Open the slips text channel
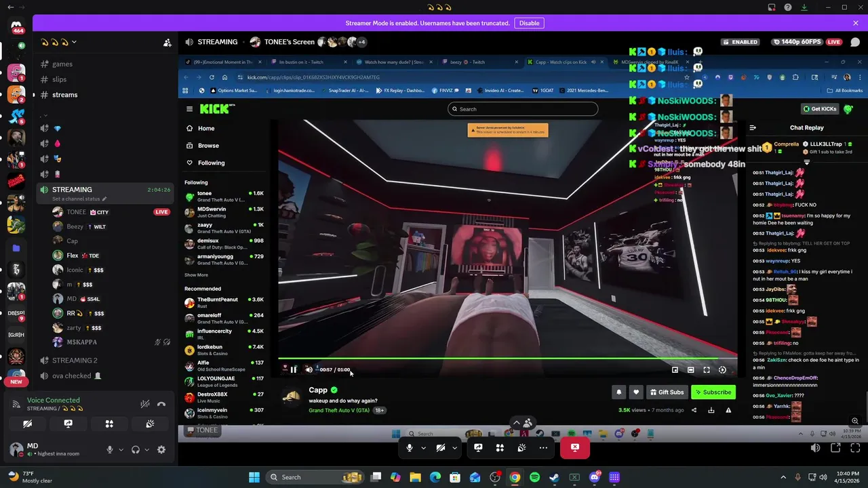This screenshot has width=868, height=488. (x=60, y=79)
